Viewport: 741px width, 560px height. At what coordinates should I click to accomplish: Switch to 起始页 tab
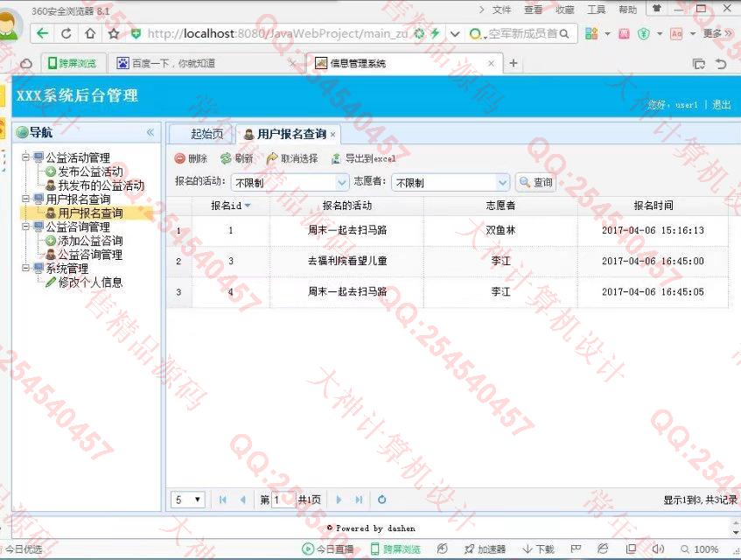tap(207, 134)
